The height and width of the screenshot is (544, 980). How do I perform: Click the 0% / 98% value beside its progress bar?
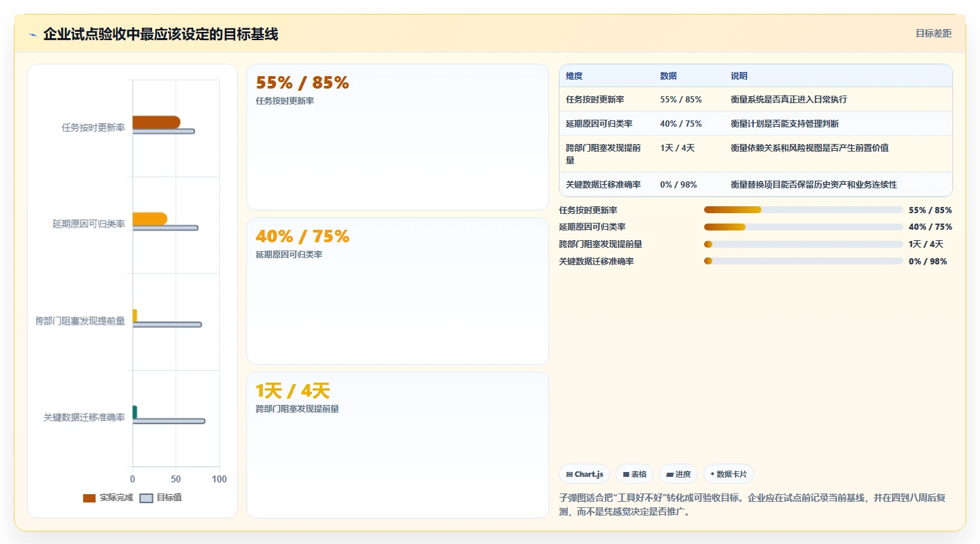pos(928,262)
